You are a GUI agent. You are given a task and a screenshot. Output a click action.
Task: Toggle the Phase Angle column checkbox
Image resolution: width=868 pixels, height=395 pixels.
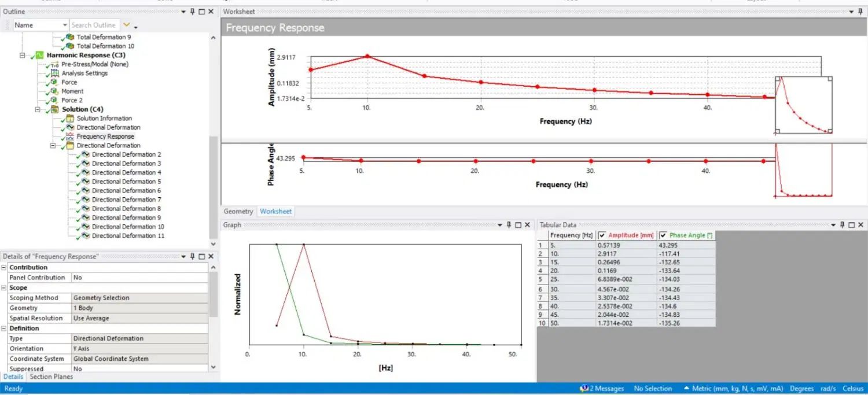[x=663, y=235]
